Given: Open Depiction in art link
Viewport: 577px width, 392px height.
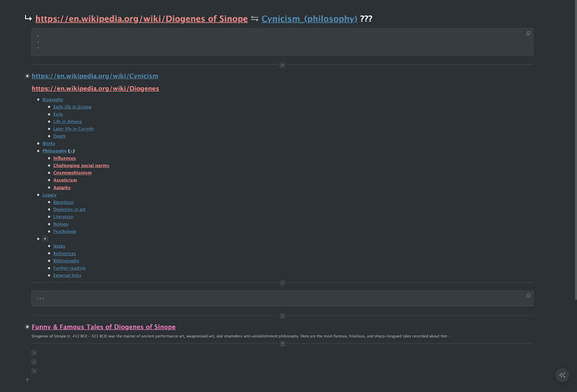Looking at the screenshot, I should 69,210.
